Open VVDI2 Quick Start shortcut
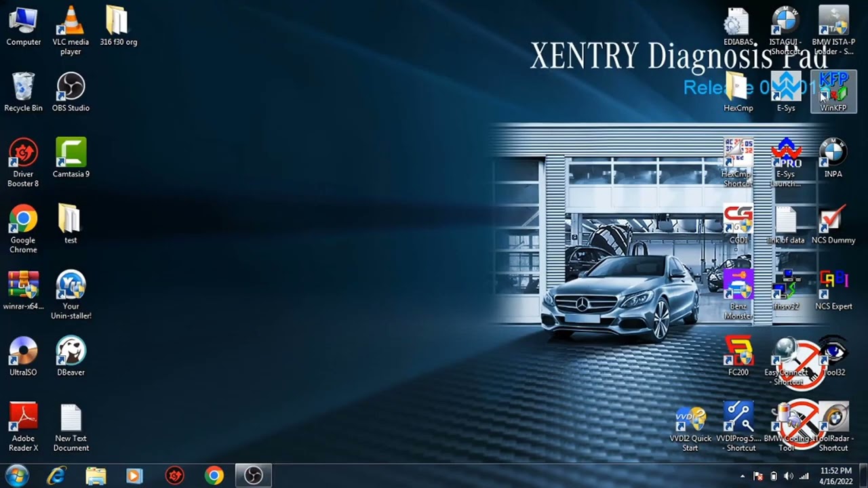This screenshot has height=488, width=868. [690, 428]
